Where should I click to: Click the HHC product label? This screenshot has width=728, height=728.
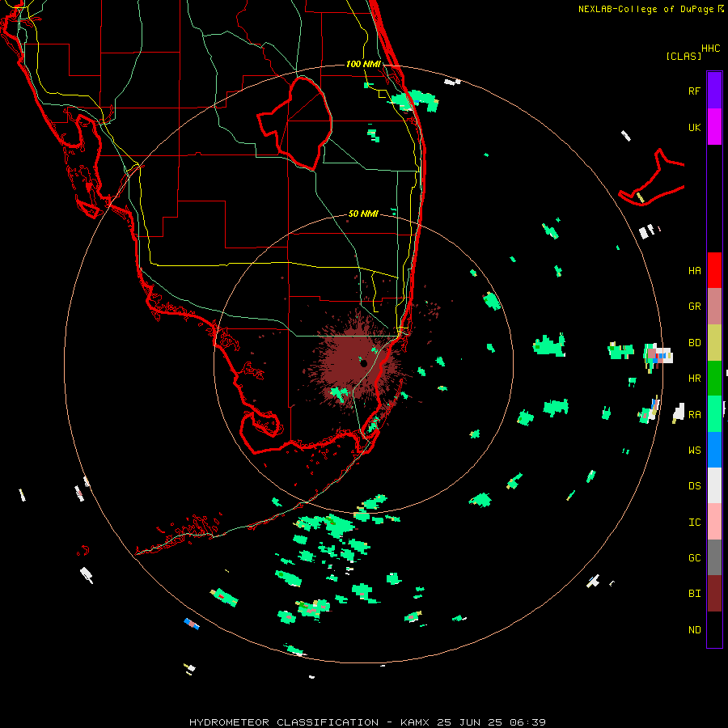click(x=710, y=49)
